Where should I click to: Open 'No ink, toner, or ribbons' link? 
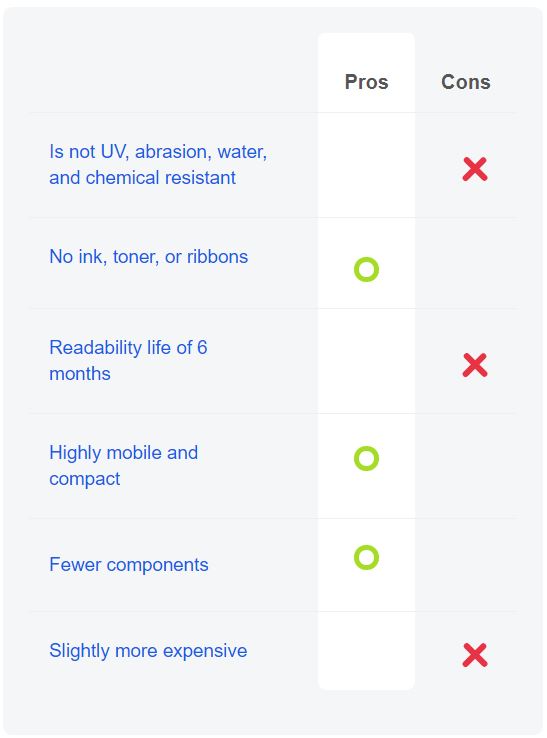coord(148,257)
